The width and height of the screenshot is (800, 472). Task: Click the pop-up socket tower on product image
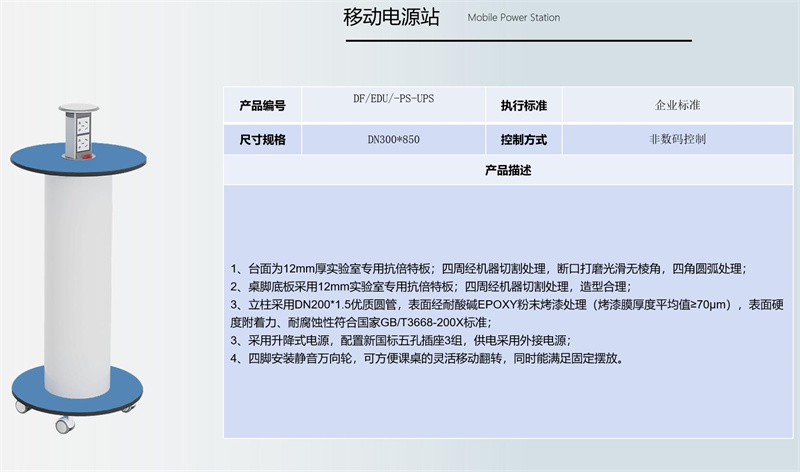pos(79,131)
